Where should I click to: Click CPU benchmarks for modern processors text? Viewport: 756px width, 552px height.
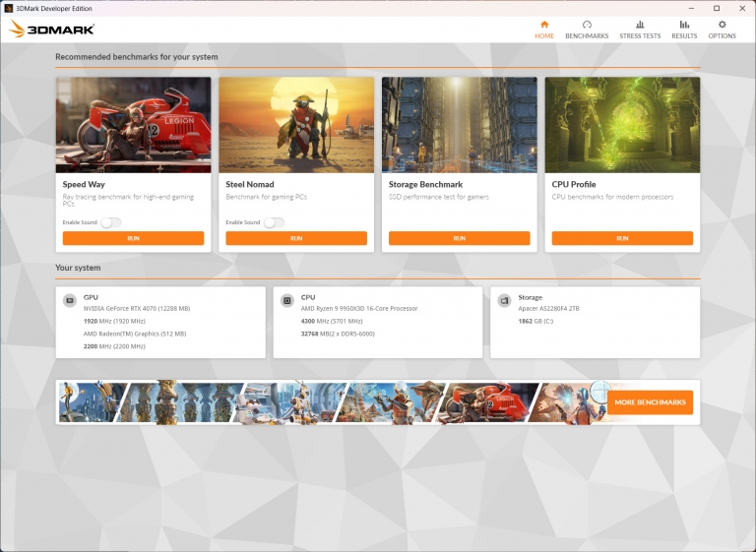(x=612, y=197)
